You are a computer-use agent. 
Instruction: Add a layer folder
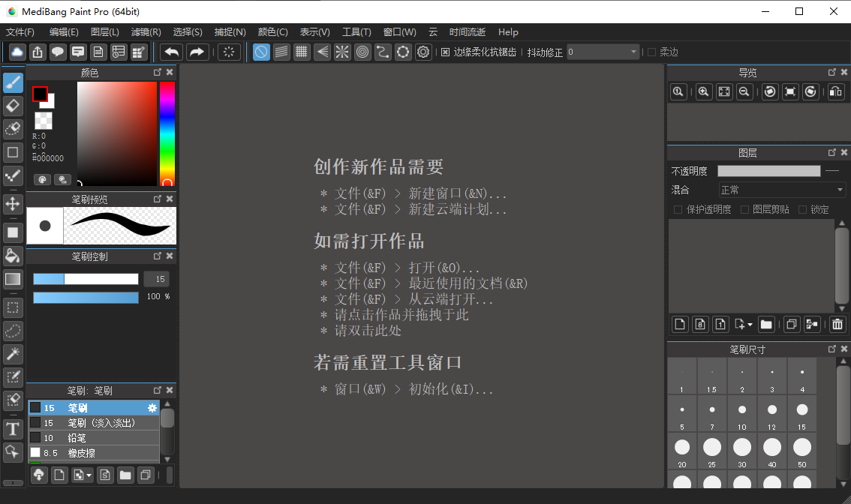[x=765, y=325]
